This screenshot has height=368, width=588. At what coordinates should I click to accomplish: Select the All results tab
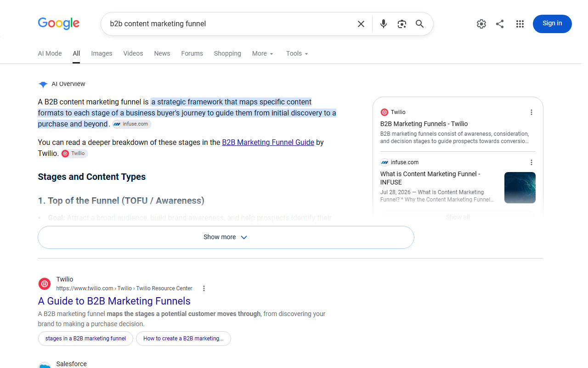tap(76, 53)
